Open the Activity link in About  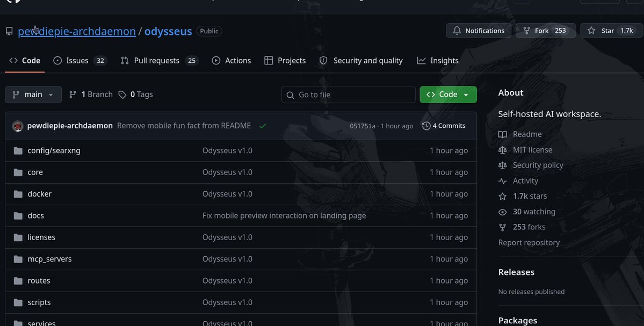click(525, 181)
